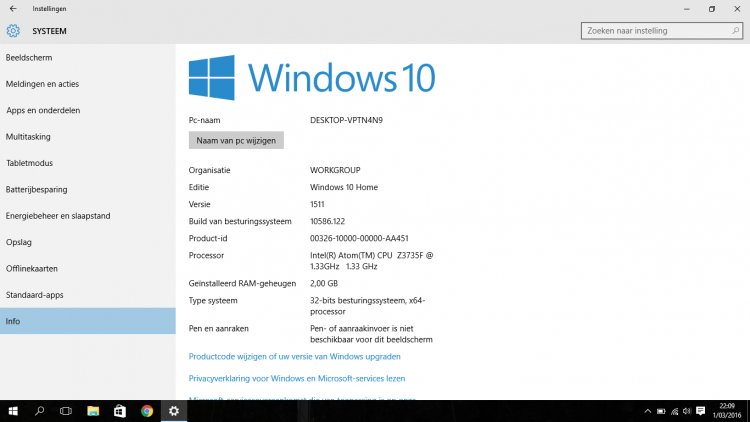Open the Windows Start menu

(13, 411)
